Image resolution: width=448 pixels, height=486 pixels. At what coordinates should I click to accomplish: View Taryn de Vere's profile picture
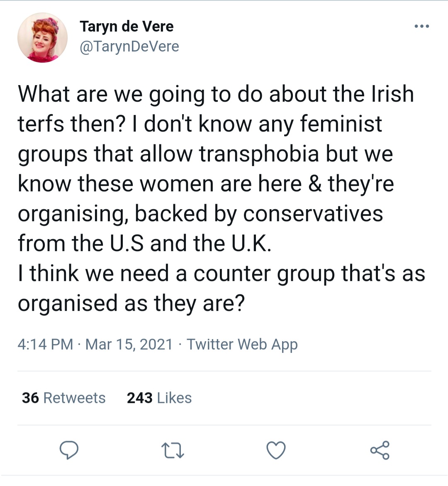pyautogui.click(x=42, y=37)
